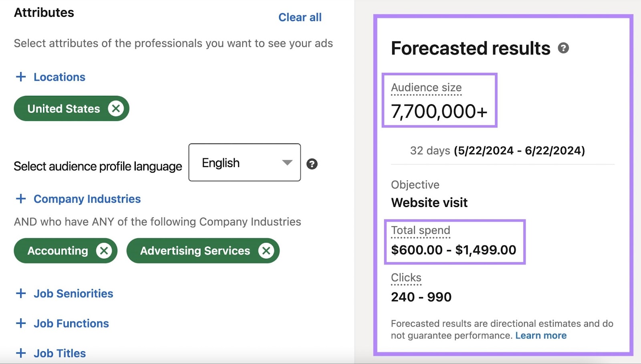Open the audience profile language help tooltip
This screenshot has height=364, width=641.
[x=312, y=164]
